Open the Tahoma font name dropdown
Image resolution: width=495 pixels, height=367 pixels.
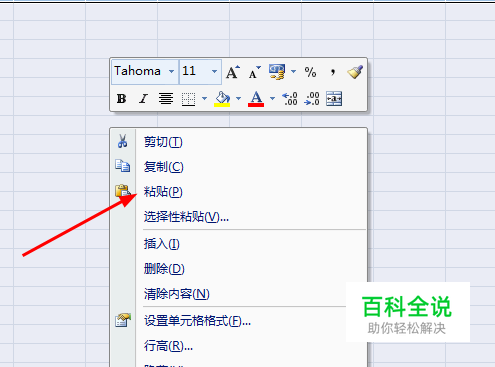pyautogui.click(x=171, y=71)
